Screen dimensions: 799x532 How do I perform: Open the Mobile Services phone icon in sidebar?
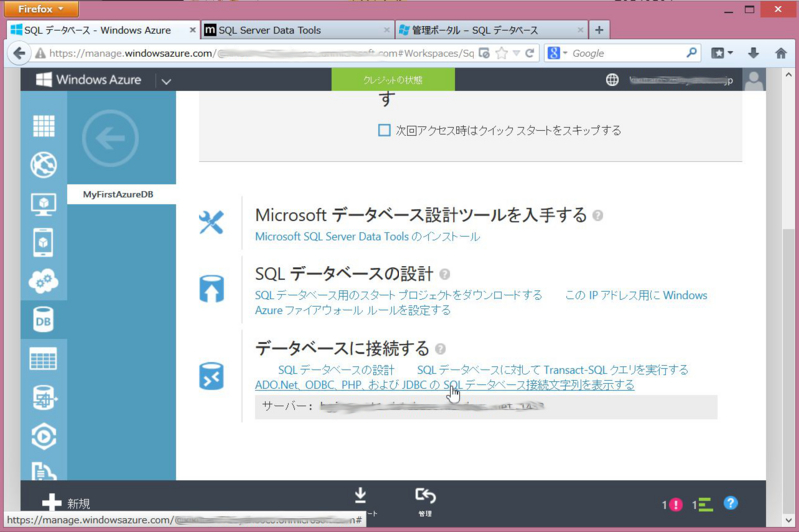pyautogui.click(x=44, y=243)
